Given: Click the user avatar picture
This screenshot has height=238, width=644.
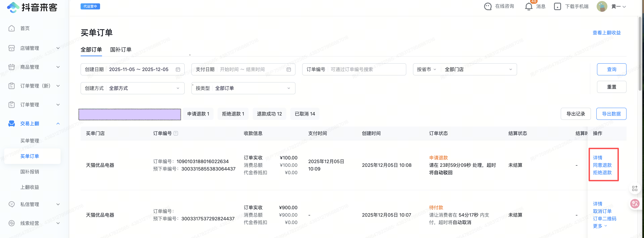Looking at the screenshot, I should pos(602,7).
